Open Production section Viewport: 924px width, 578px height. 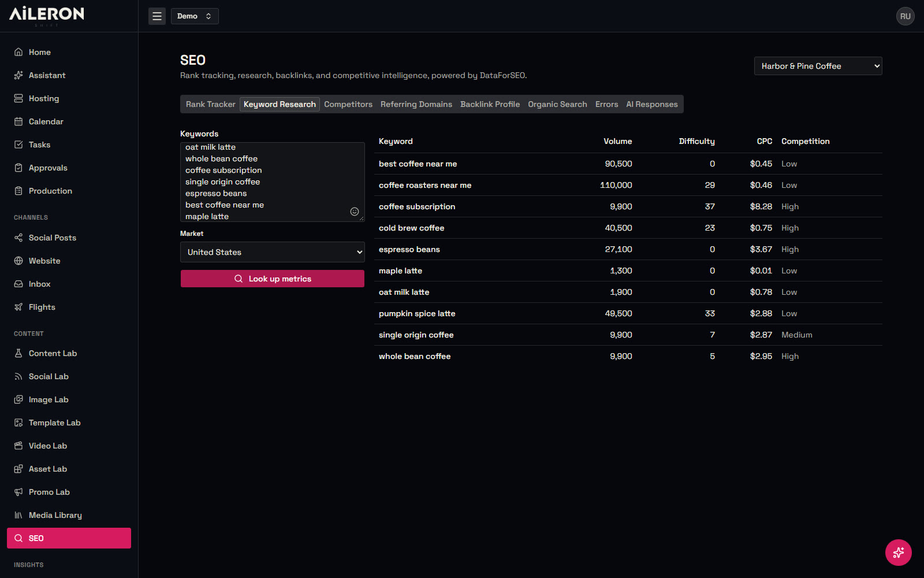coord(69,191)
